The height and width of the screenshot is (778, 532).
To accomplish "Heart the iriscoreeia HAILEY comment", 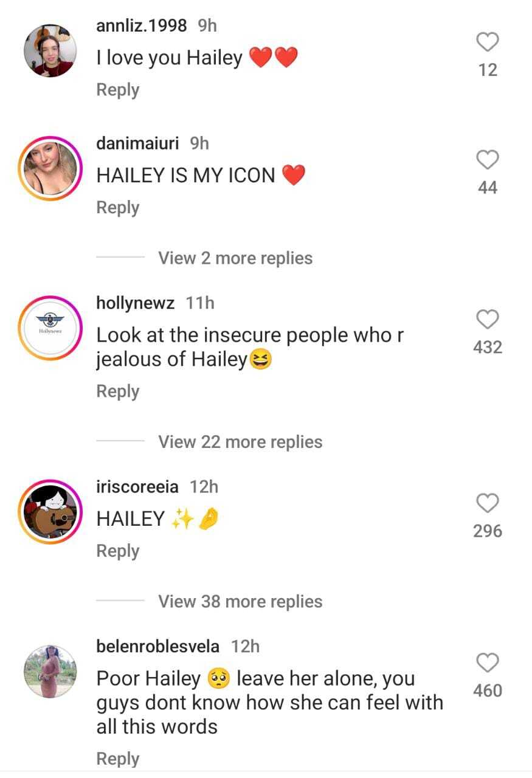I will point(487,503).
